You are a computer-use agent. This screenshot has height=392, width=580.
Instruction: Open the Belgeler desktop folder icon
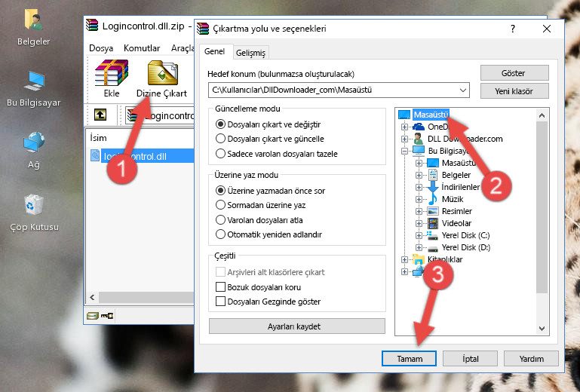click(34, 27)
